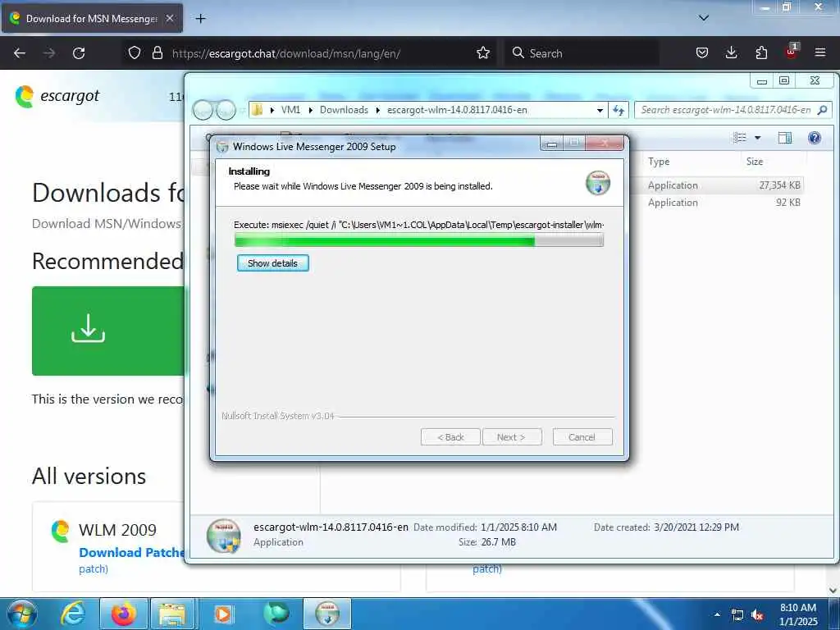840x630 pixels.
Task: Click the green download button
Action: [108, 331]
